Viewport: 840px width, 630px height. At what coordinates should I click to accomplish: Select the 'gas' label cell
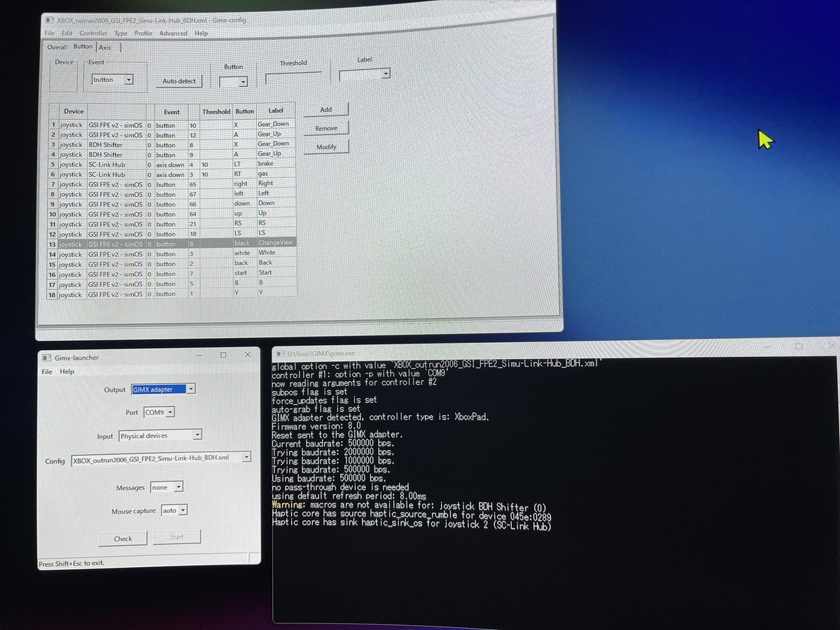[276, 173]
